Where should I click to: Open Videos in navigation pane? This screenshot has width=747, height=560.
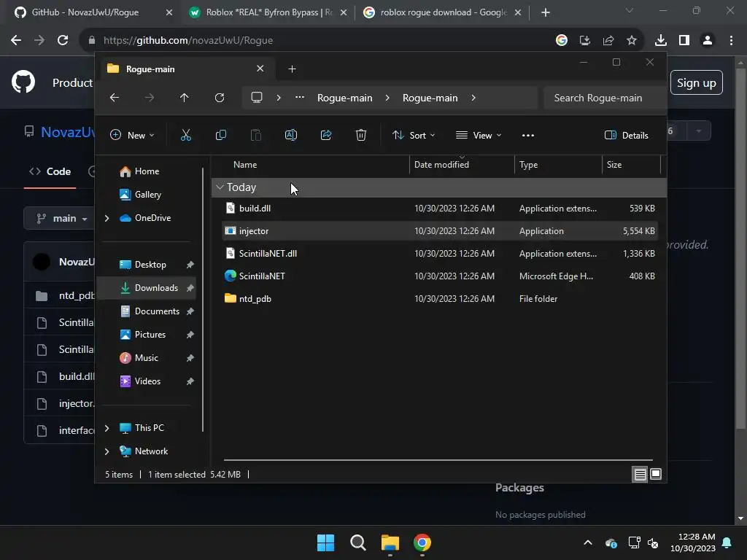click(x=147, y=381)
